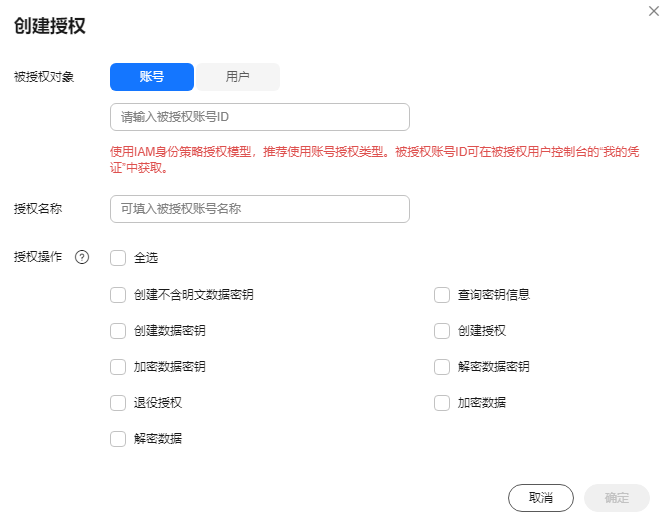Image resolution: width=672 pixels, height=520 pixels.
Task: Check the 解密数据 checkbox
Action: point(118,439)
